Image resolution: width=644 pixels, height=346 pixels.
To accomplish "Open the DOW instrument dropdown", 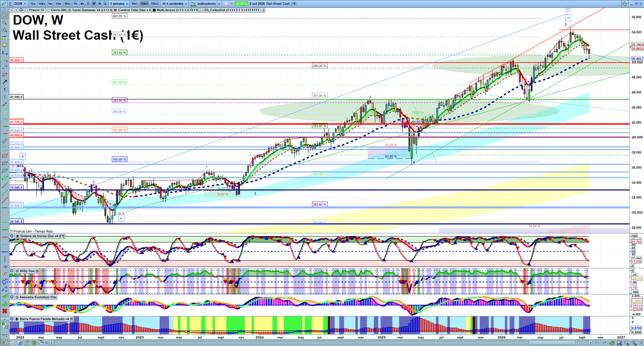I will [x=20, y=4].
